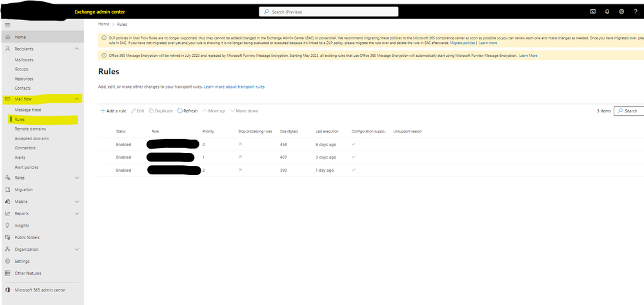This screenshot has height=305, width=644.
Task: Sort by the Size (Bytes) column header
Action: (x=288, y=131)
